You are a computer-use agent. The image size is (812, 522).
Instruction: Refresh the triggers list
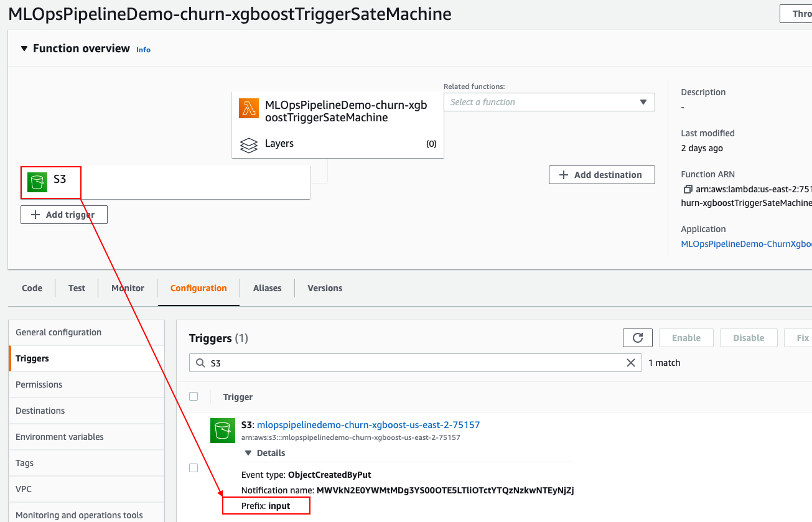pyautogui.click(x=638, y=338)
